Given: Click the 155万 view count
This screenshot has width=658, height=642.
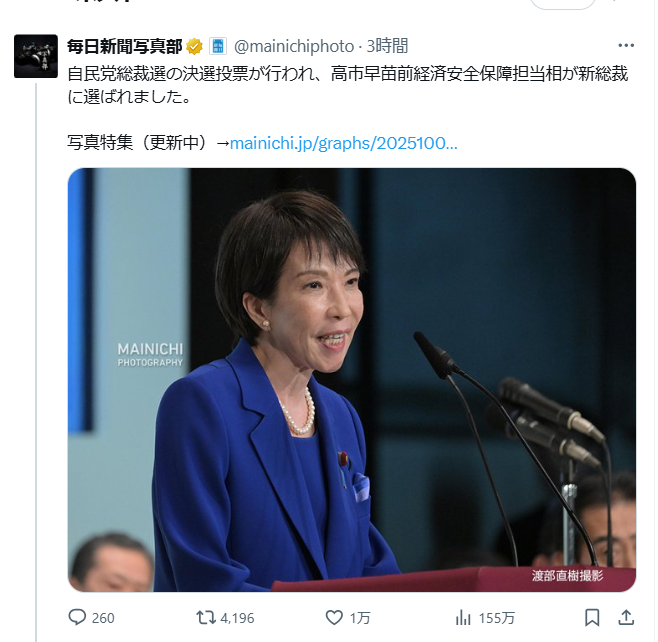Looking at the screenshot, I should [x=496, y=618].
